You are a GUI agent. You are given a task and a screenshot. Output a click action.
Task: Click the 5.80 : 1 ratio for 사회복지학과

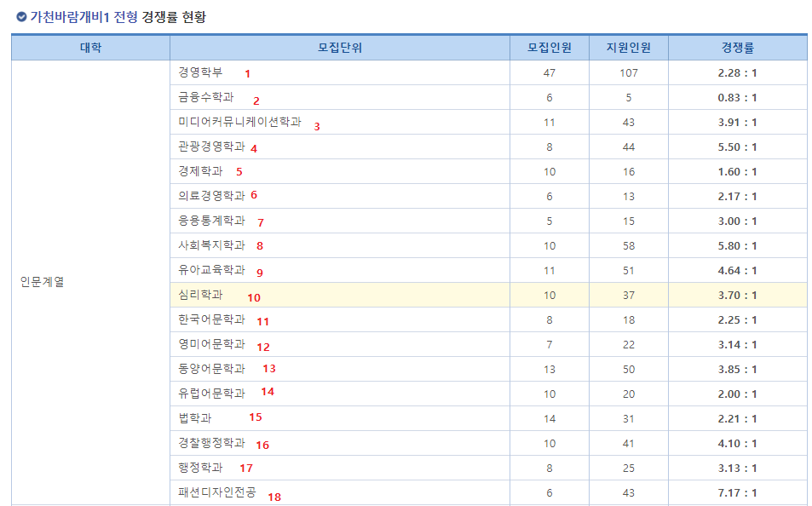coord(737,246)
